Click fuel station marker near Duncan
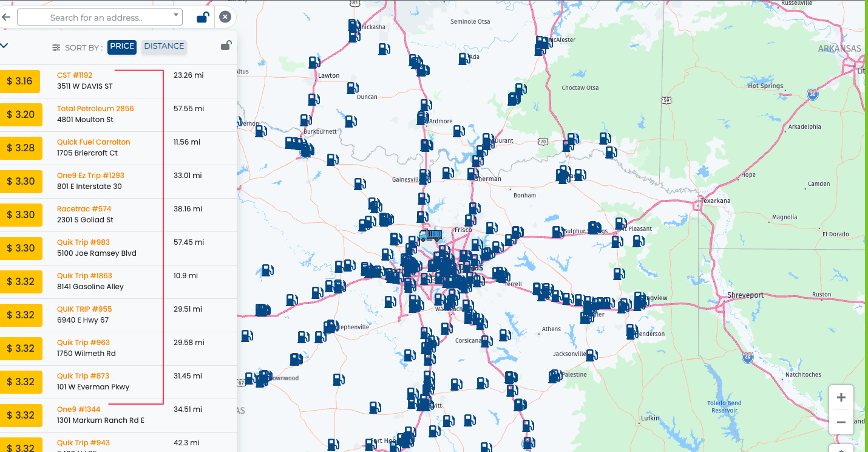 pos(353,88)
